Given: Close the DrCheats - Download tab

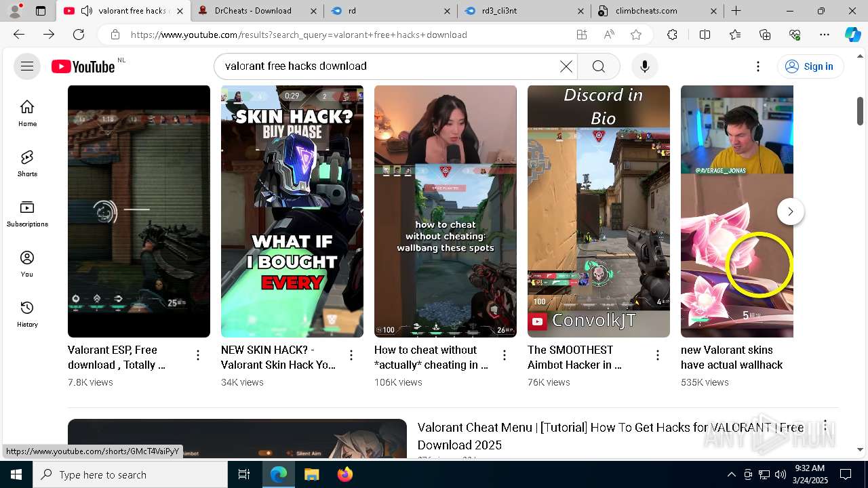Looking at the screenshot, I should pos(313,11).
